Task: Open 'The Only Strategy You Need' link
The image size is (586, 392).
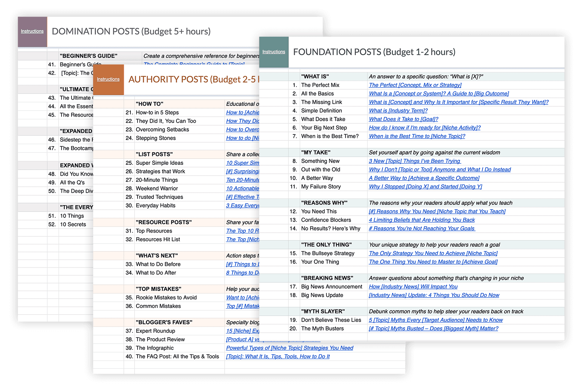Action: [433, 253]
